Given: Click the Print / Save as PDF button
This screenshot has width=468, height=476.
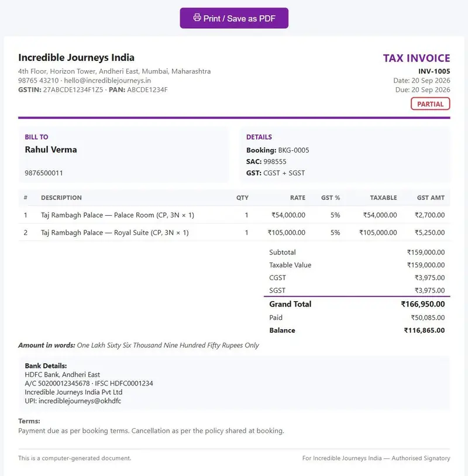Looking at the screenshot, I should tap(234, 18).
